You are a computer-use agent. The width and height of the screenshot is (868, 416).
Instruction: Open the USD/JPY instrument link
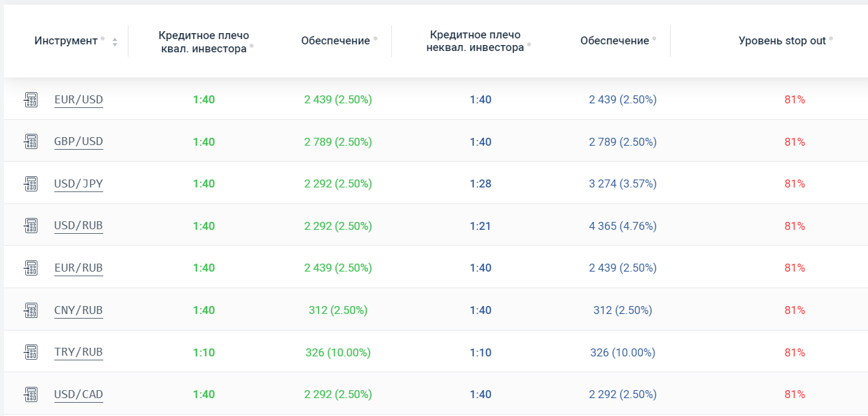pyautogui.click(x=79, y=184)
